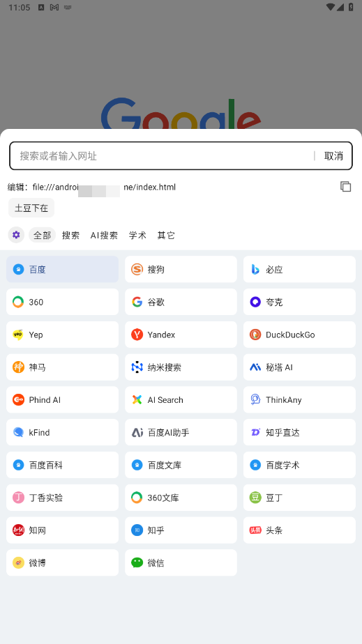Choose the Bing (必应) search engine
Image resolution: width=362 pixels, height=644 pixels.
pyautogui.click(x=299, y=269)
